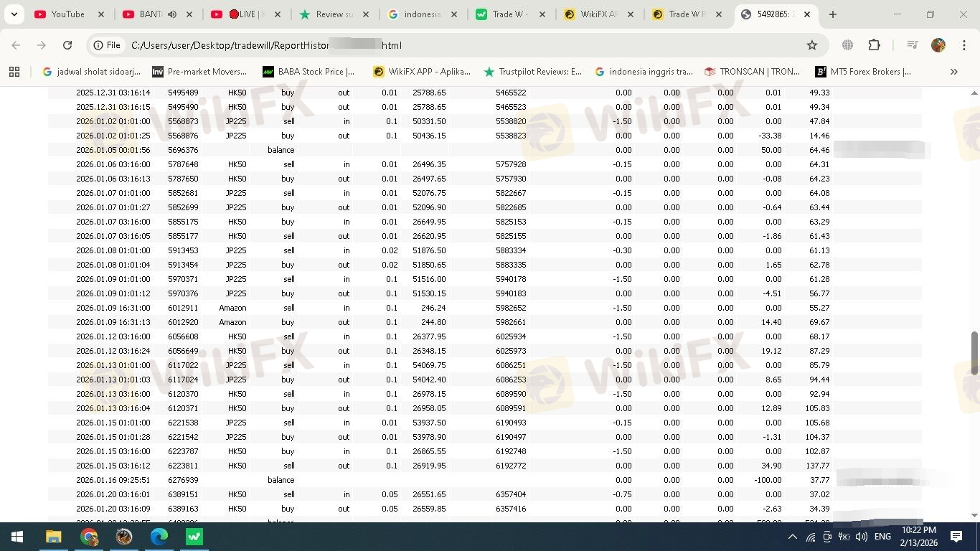
Task: Bookmark this page with the star icon
Action: click(811, 45)
